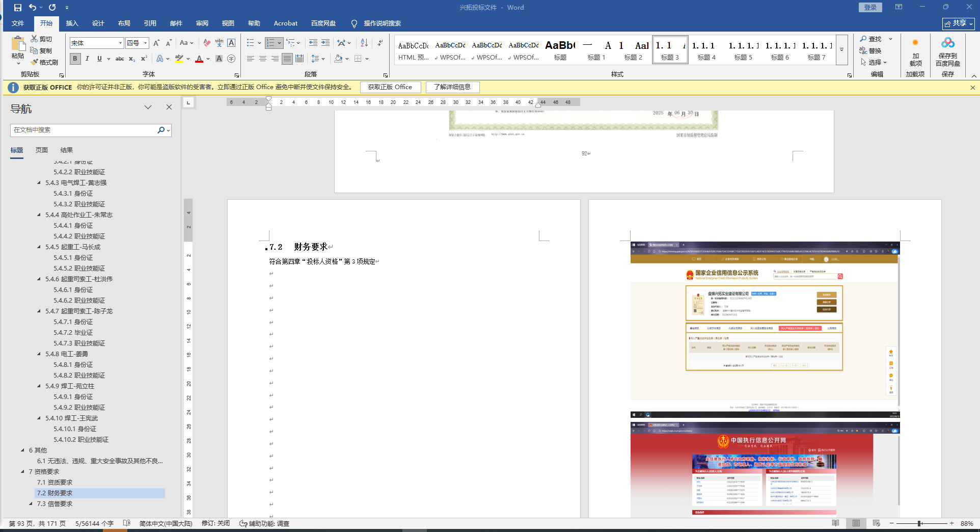Click the line spacing icon
This screenshot has width=980, height=532.
pos(315,59)
